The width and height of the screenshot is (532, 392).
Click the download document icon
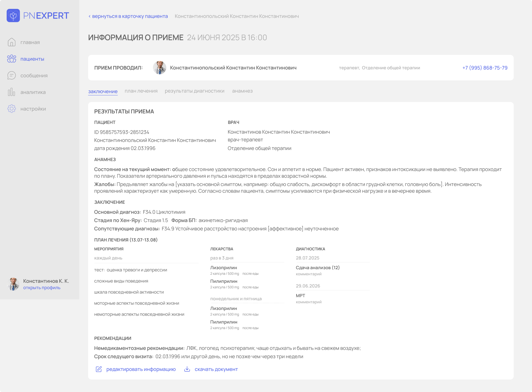pyautogui.click(x=187, y=369)
